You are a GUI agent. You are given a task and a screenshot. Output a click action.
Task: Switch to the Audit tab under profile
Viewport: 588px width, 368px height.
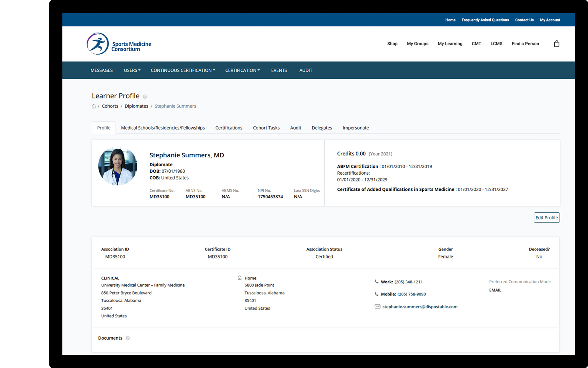pyautogui.click(x=296, y=128)
